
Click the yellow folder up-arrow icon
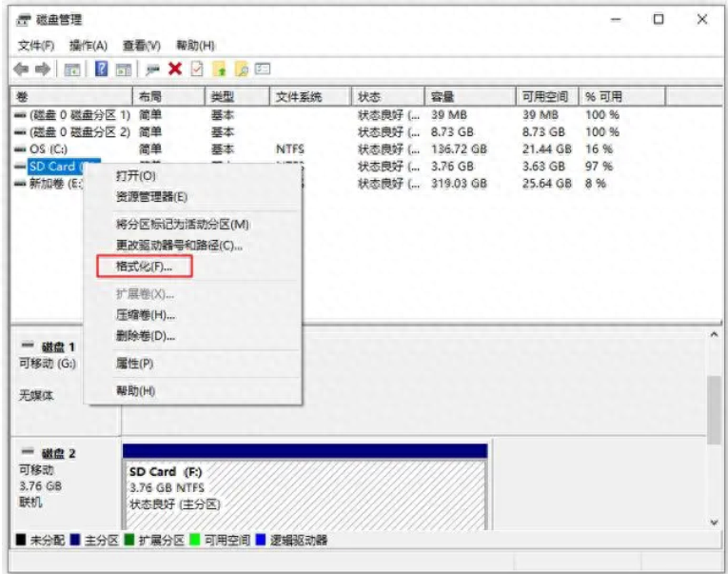tap(219, 69)
